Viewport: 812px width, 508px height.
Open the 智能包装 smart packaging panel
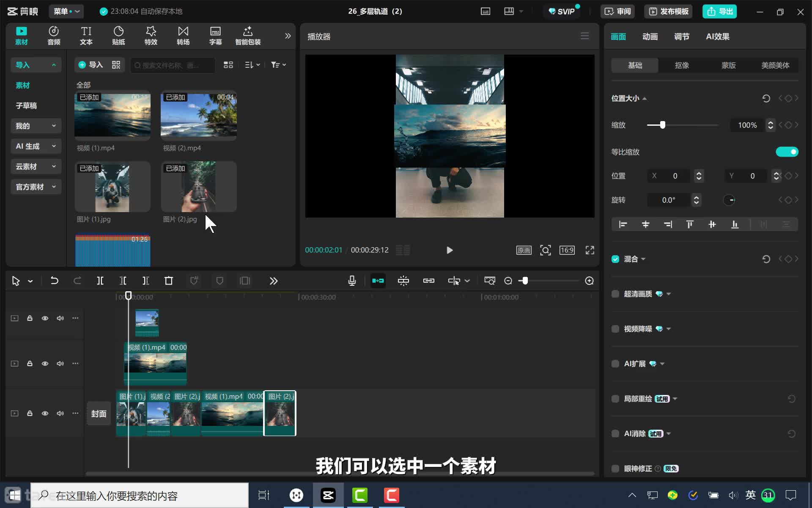coord(248,36)
